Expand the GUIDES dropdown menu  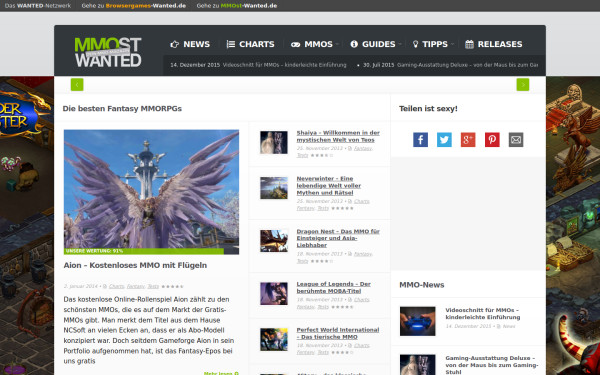376,44
